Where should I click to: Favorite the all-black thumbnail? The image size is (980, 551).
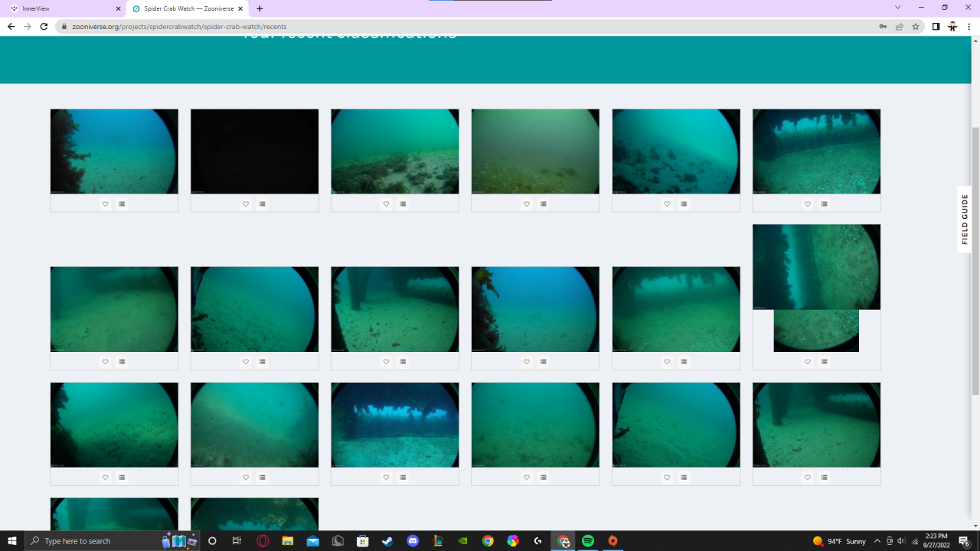pos(246,204)
